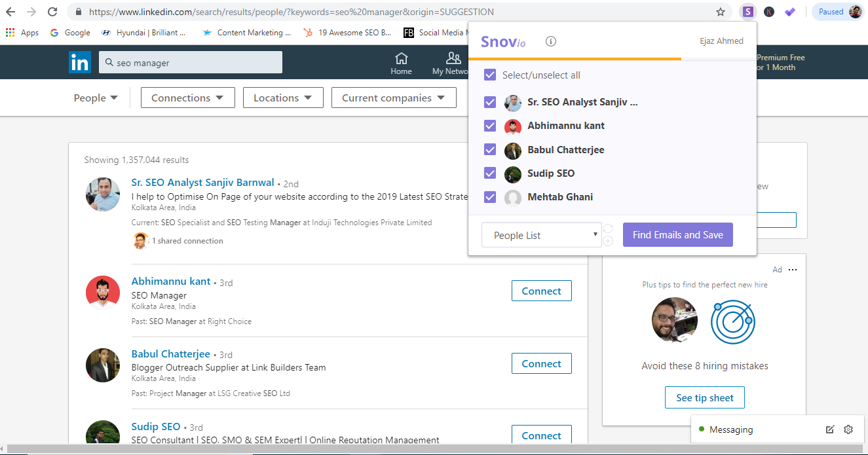Open the Google bookmark
Viewport: 868px width, 455px height.
(70, 32)
